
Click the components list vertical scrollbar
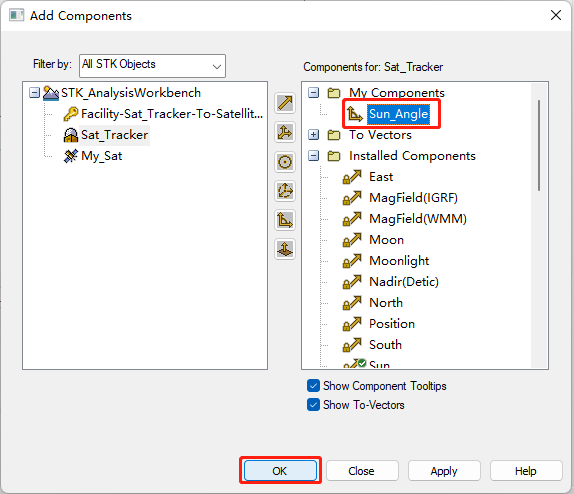[x=539, y=145]
